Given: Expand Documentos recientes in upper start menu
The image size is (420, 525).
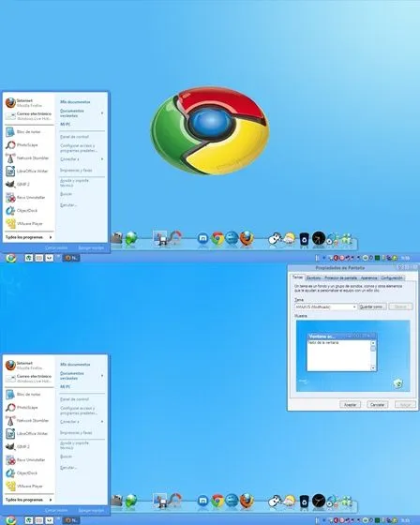Looking at the screenshot, I should click(x=82, y=113).
